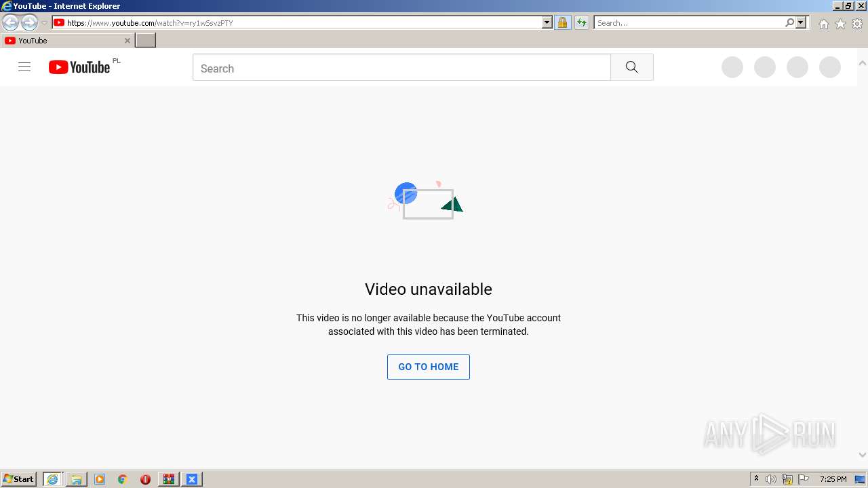The height and width of the screenshot is (488, 868).
Task: Click the Action Center flag icon
Action: tap(804, 479)
